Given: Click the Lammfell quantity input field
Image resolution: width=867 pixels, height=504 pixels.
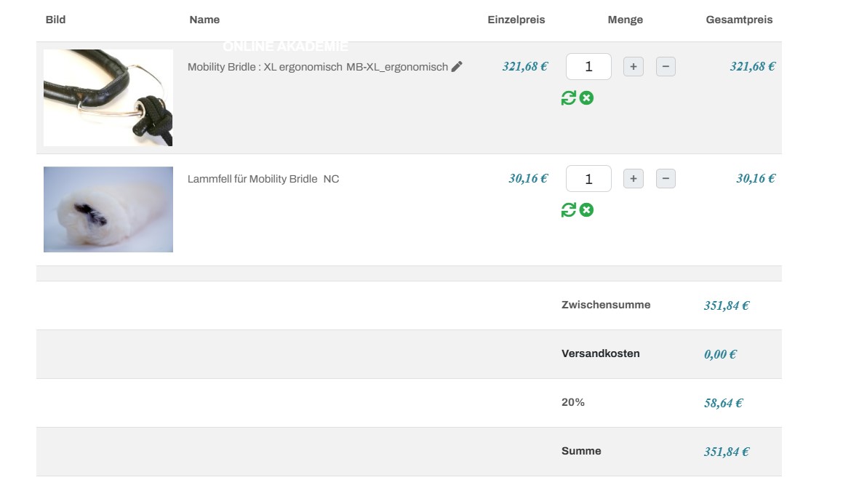Looking at the screenshot, I should pyautogui.click(x=588, y=179).
